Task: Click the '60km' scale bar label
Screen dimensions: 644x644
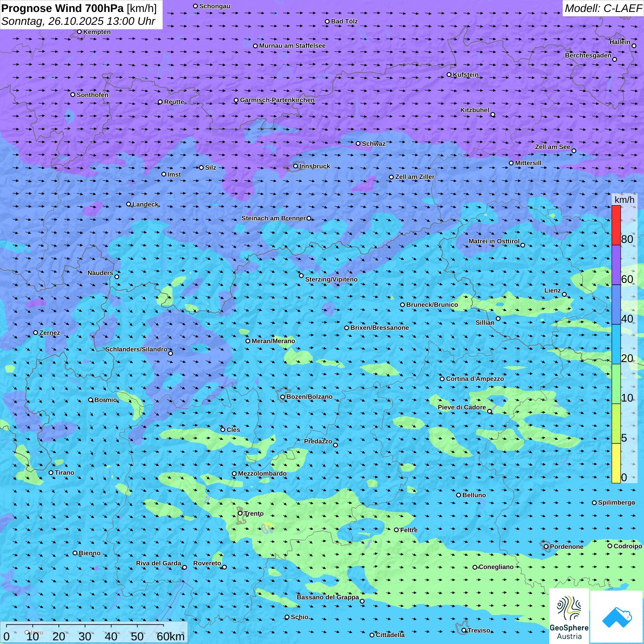Action: point(171,636)
